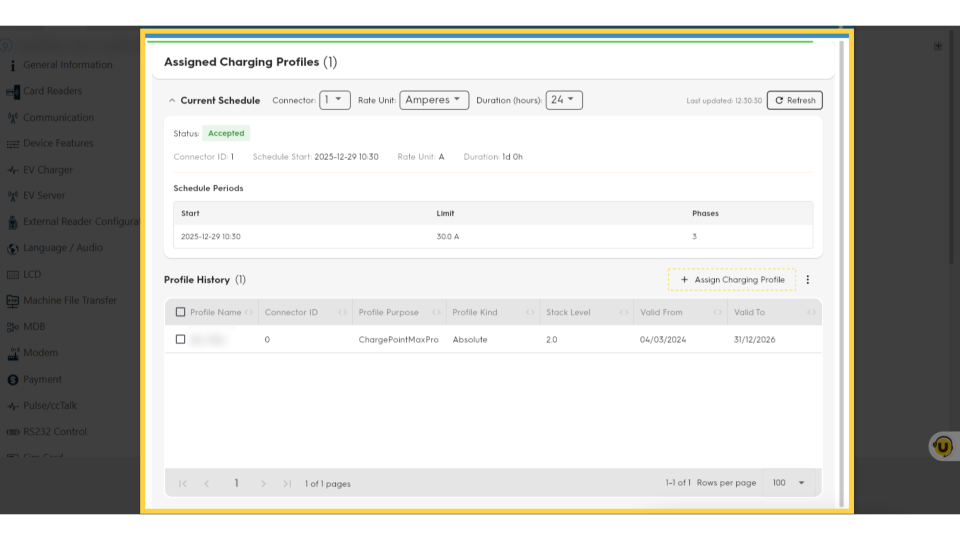Open the three-dot more options menu

click(808, 280)
